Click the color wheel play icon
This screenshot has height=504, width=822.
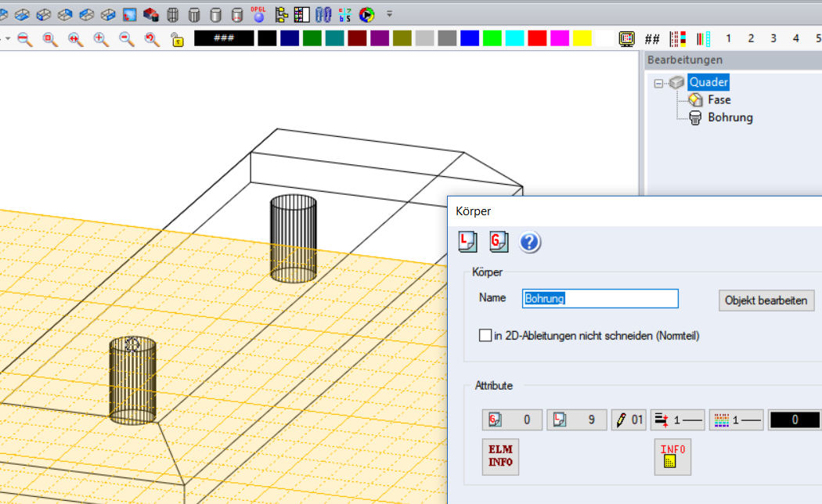(366, 15)
